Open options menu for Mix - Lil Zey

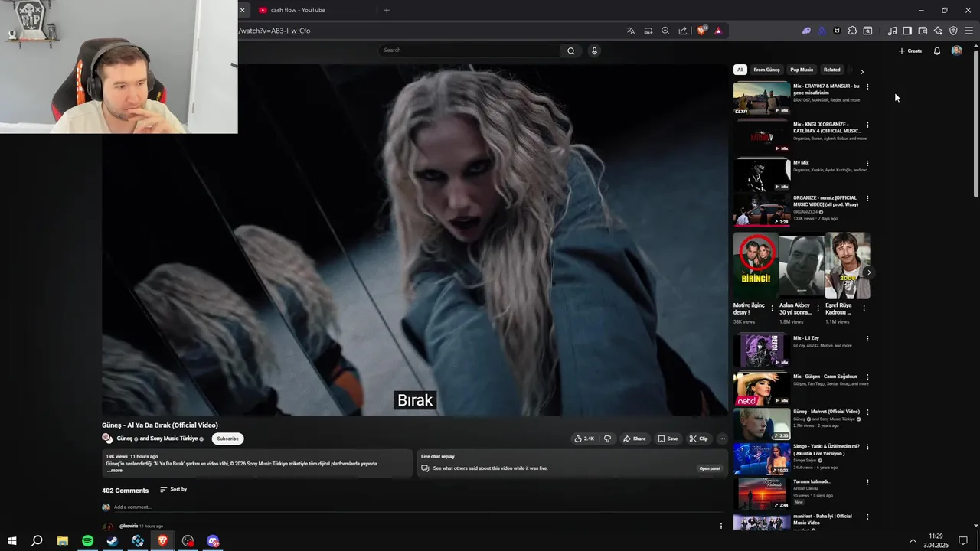pyautogui.click(x=867, y=338)
